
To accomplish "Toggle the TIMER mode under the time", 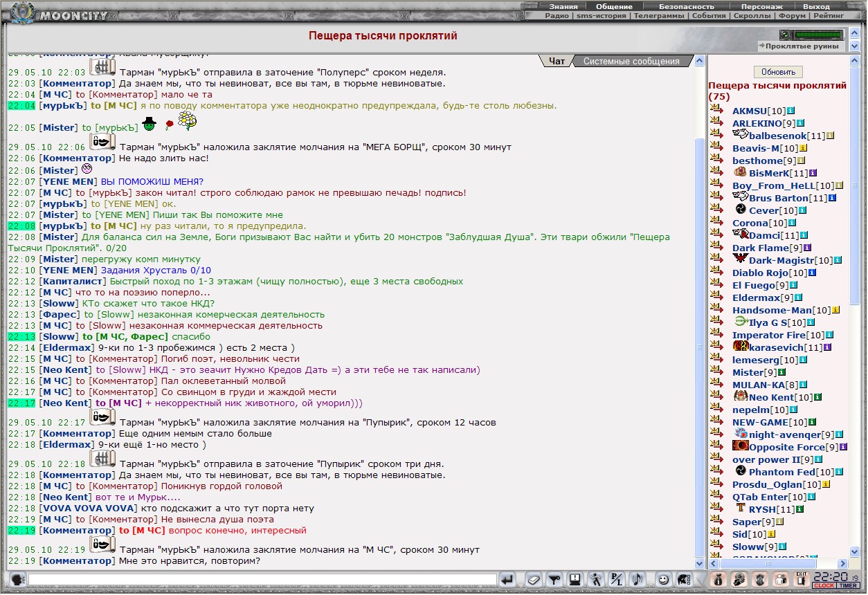I will [x=848, y=585].
